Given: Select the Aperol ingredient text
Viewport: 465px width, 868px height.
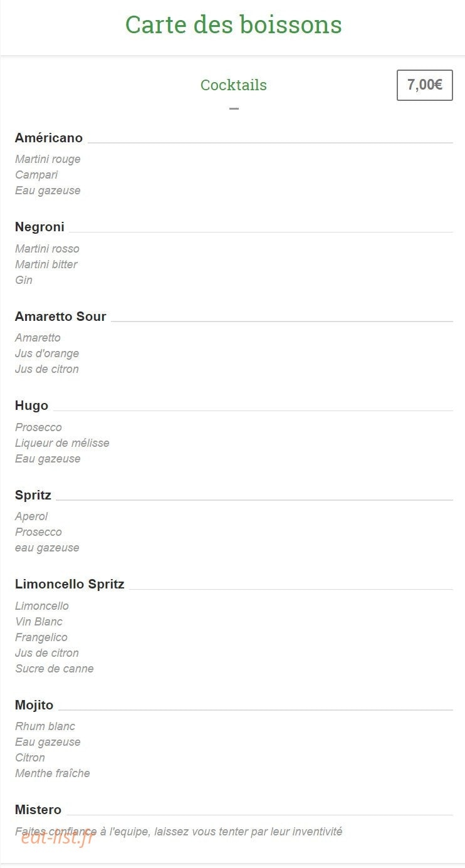Looking at the screenshot, I should tap(31, 516).
